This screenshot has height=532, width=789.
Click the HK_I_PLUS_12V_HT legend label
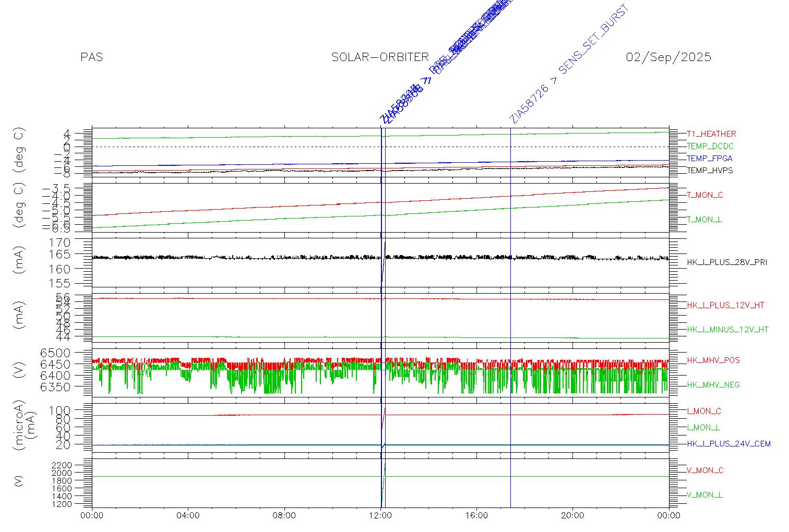(x=725, y=306)
